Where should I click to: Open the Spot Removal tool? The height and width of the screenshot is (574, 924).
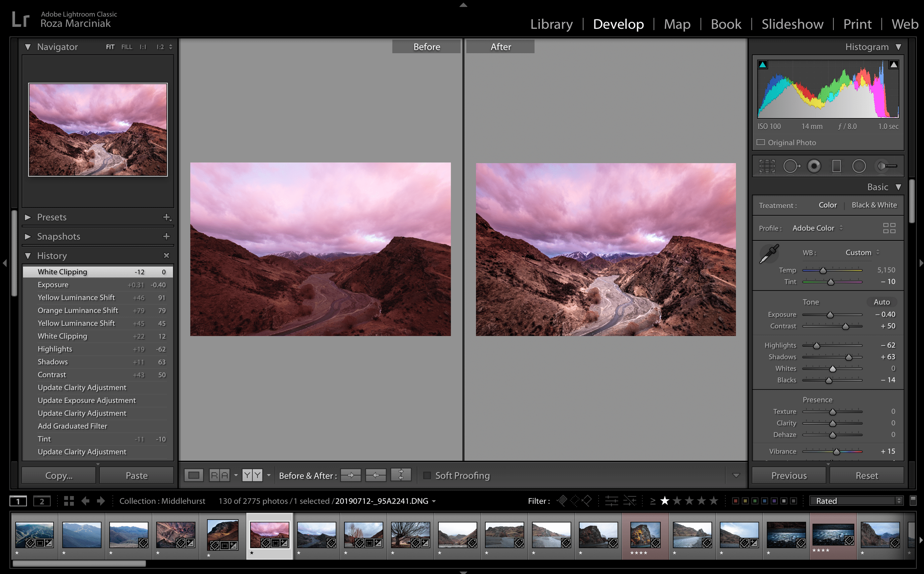pyautogui.click(x=792, y=166)
